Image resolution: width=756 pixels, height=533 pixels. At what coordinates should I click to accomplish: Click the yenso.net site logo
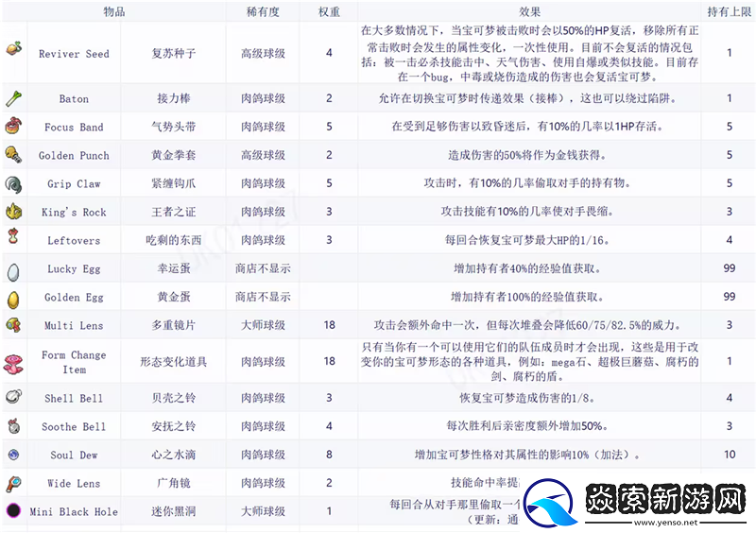pyautogui.click(x=550, y=503)
